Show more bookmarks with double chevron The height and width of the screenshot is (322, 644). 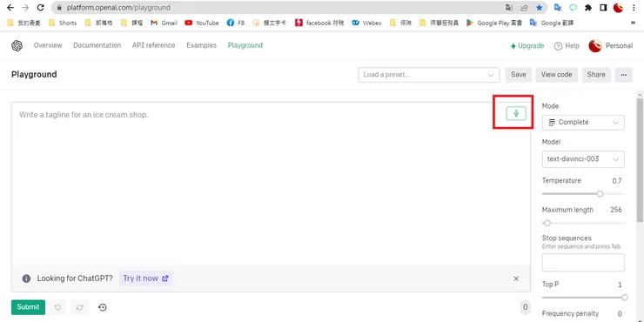click(633, 23)
